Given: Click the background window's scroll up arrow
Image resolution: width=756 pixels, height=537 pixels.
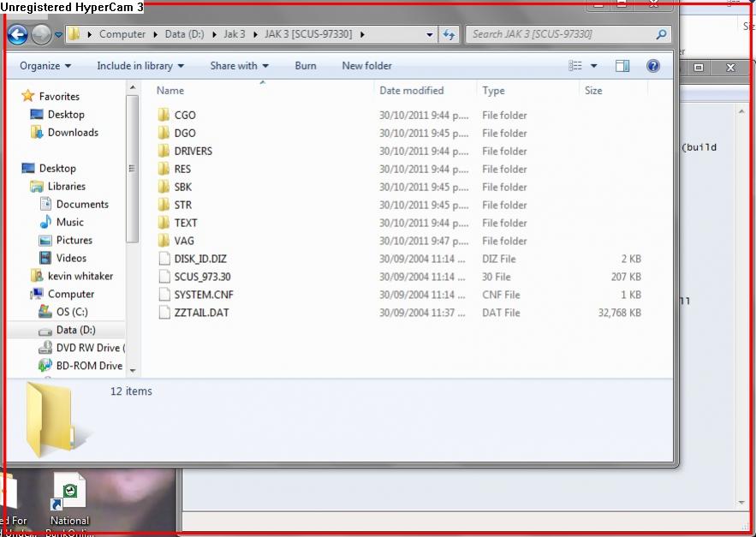Looking at the screenshot, I should 741,112.
